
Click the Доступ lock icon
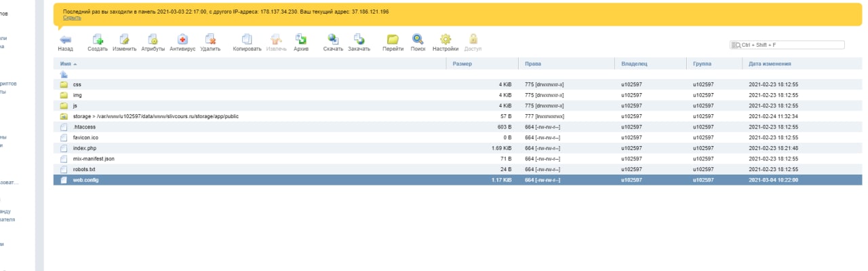[473, 39]
